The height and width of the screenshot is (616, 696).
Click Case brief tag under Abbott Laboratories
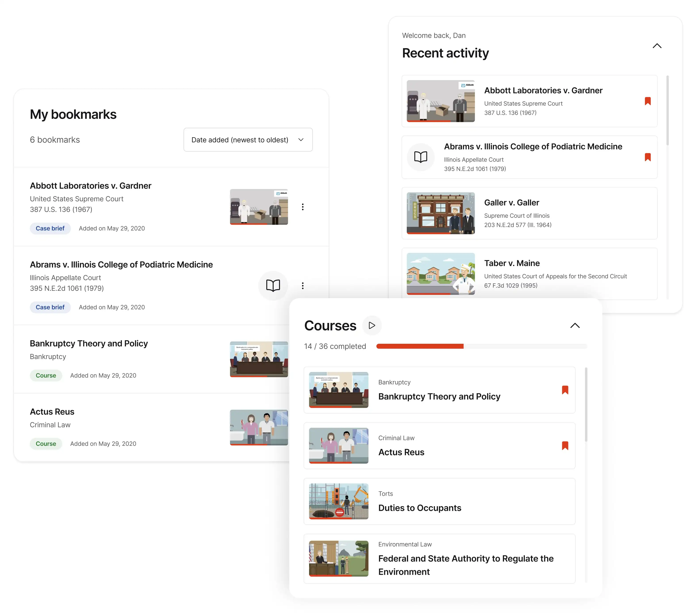(x=50, y=228)
